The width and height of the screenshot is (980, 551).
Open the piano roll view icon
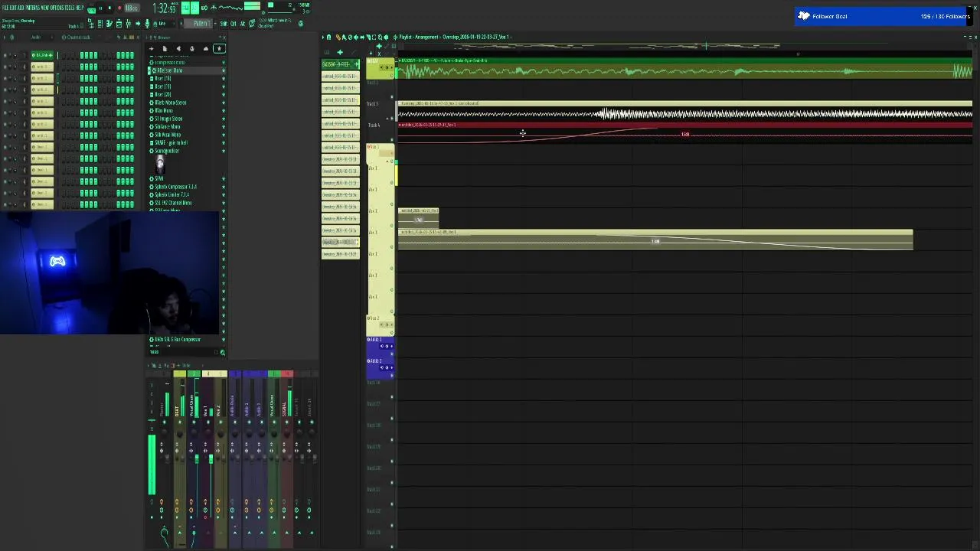pyautogui.click(x=109, y=24)
